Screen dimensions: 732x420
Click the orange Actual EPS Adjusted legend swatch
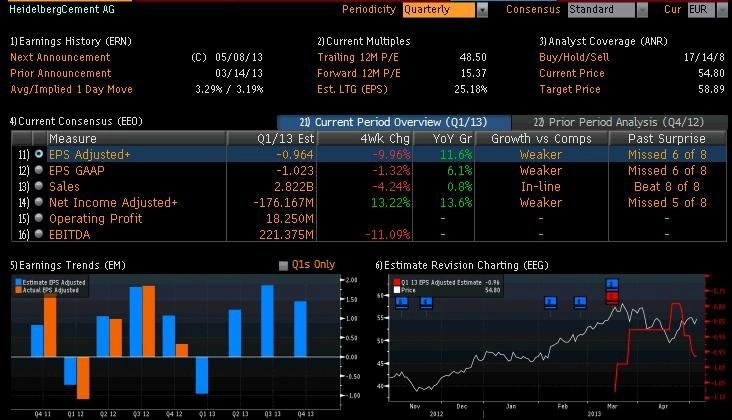click(19, 290)
